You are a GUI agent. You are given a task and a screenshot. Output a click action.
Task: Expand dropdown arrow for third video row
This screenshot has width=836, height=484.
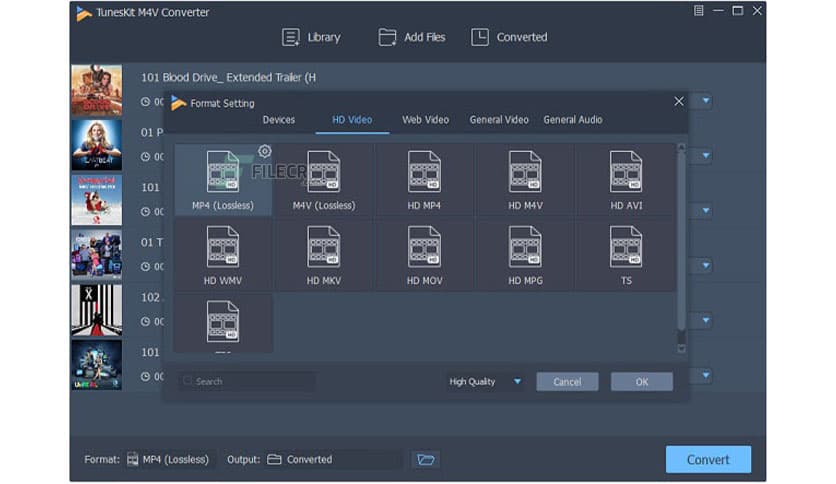click(706, 211)
